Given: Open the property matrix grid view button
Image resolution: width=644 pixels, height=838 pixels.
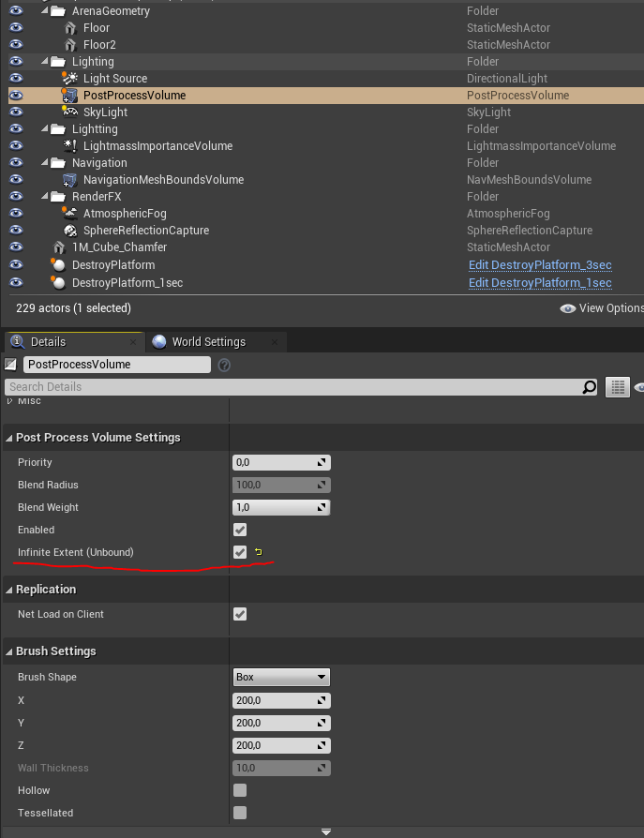Looking at the screenshot, I should (617, 387).
